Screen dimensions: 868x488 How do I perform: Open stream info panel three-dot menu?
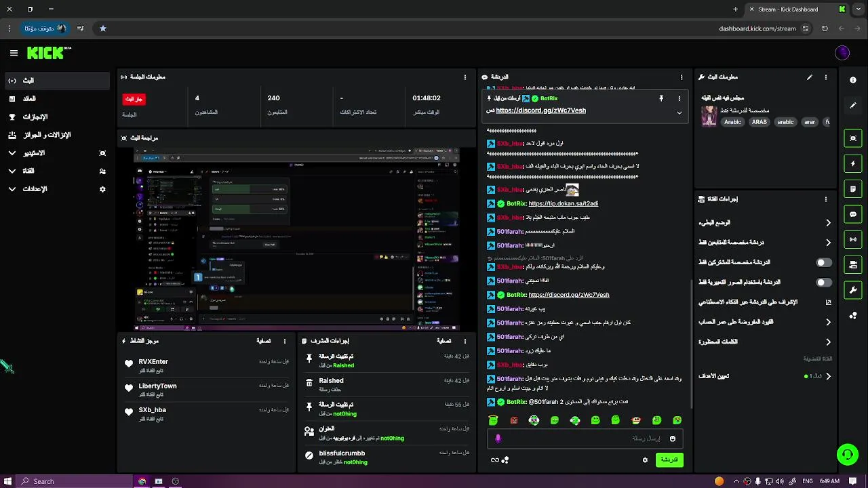(825, 77)
